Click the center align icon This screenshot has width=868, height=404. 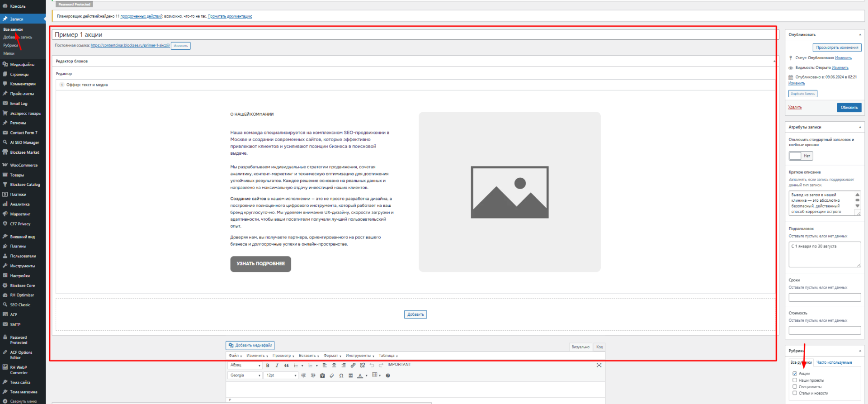click(x=334, y=366)
